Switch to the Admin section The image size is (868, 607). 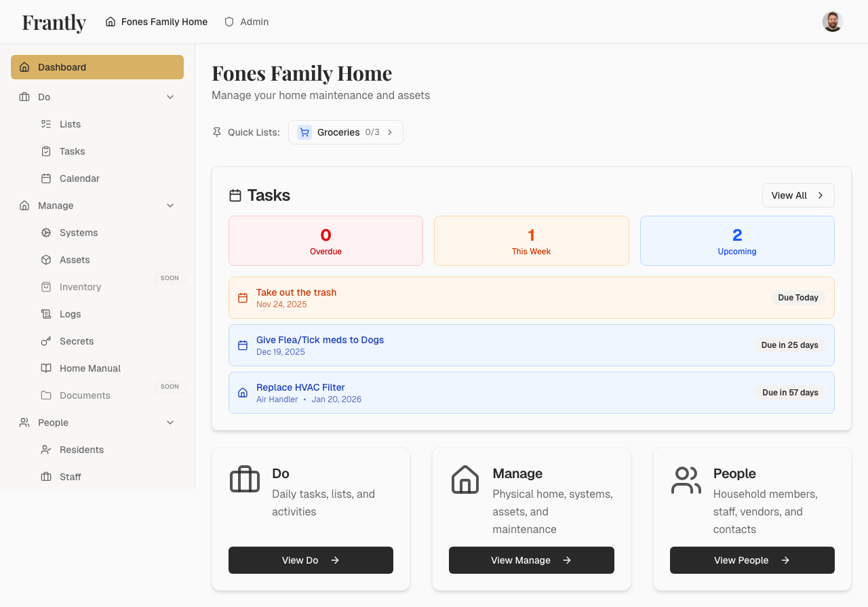point(246,21)
